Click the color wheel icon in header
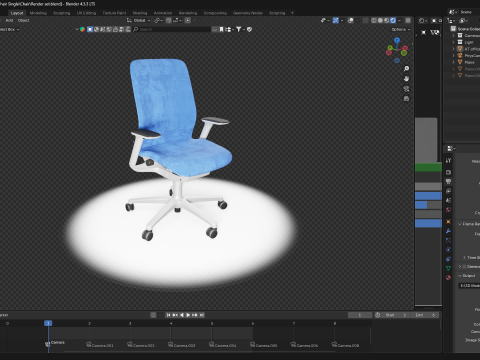 coord(82,29)
